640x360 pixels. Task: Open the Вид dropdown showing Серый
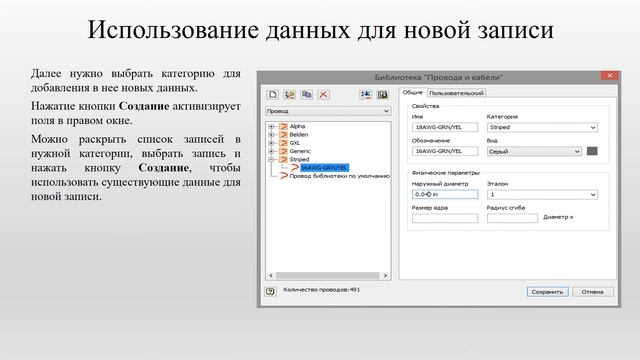(x=534, y=151)
